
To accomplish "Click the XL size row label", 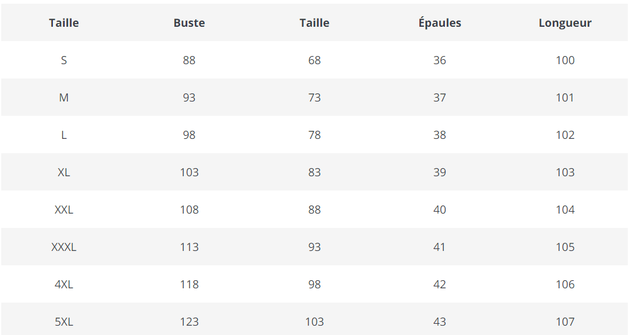I will 64,172.
